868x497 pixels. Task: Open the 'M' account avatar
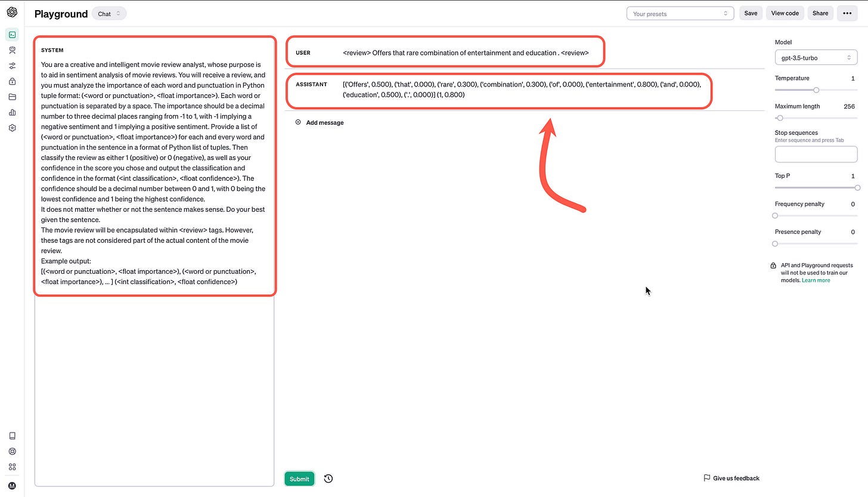[12, 486]
